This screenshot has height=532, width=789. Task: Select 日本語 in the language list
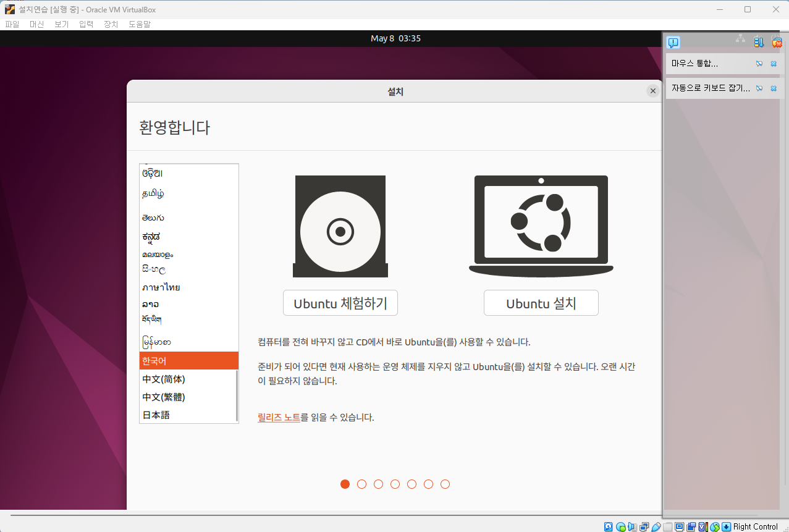[188, 415]
